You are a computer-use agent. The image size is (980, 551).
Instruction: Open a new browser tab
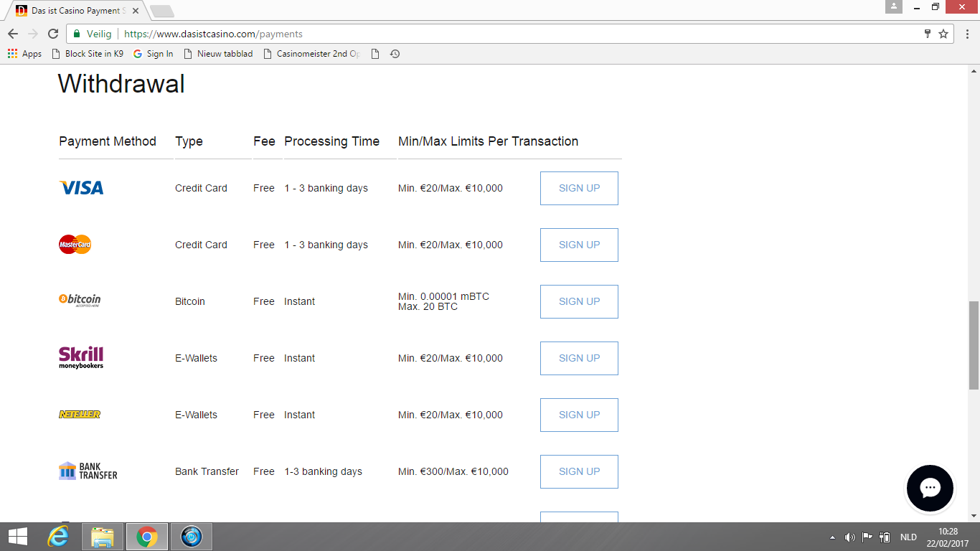point(163,11)
